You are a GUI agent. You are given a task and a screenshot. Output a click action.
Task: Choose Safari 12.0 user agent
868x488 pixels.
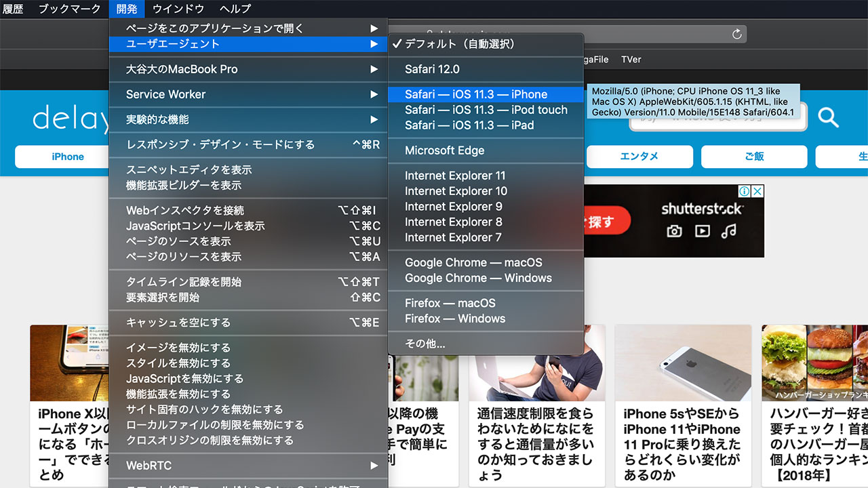click(x=486, y=69)
